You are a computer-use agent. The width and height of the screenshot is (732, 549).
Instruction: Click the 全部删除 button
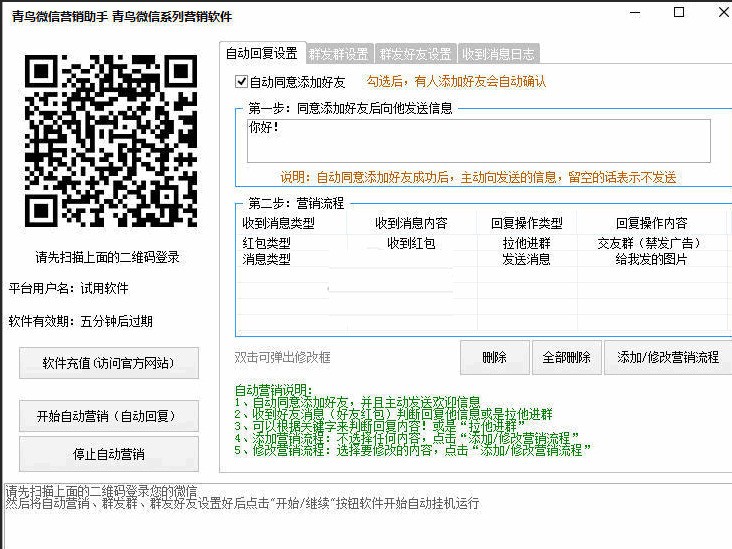tap(566, 358)
